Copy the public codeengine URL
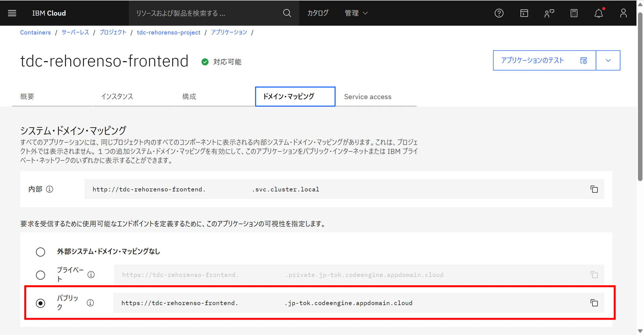Screen dimensions: 644x335 [594, 303]
